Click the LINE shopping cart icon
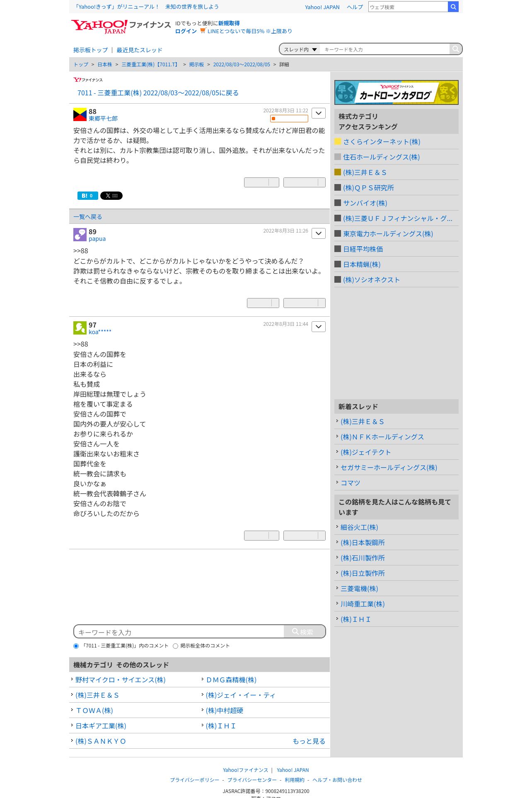 (x=203, y=31)
